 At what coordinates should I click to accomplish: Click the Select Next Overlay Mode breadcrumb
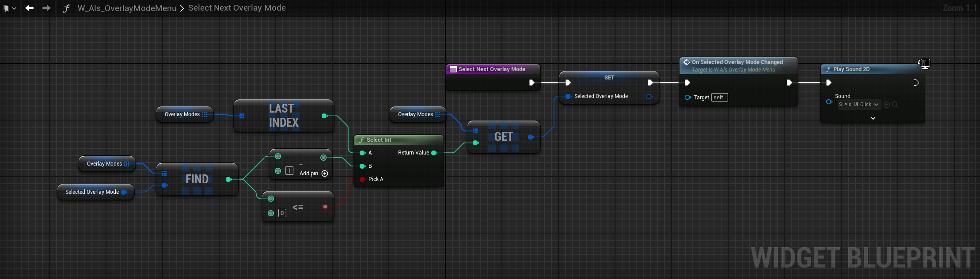(237, 8)
